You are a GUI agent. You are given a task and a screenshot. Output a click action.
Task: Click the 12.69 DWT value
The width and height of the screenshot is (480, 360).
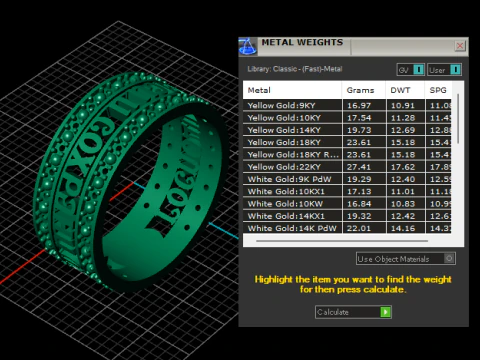403,130
